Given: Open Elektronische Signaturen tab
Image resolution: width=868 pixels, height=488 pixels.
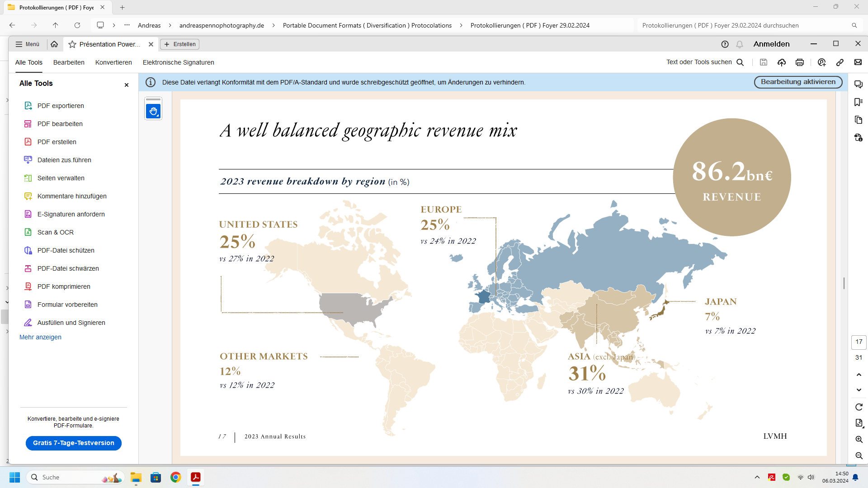Looking at the screenshot, I should coord(179,62).
